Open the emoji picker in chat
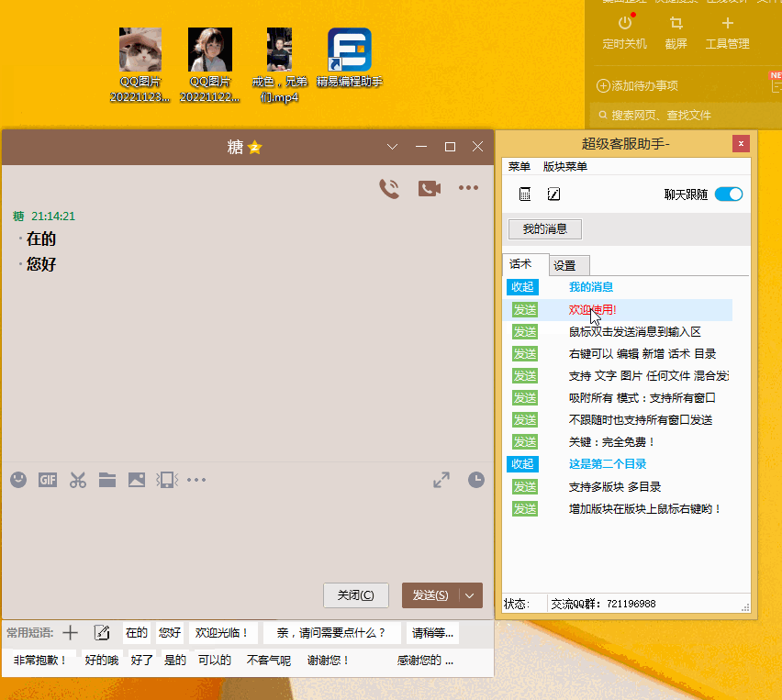Viewport: 782px width, 700px height. (x=18, y=479)
